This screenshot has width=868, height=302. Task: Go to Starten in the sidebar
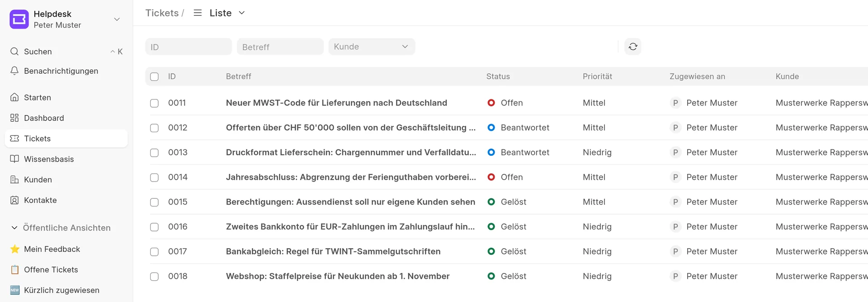click(66, 97)
